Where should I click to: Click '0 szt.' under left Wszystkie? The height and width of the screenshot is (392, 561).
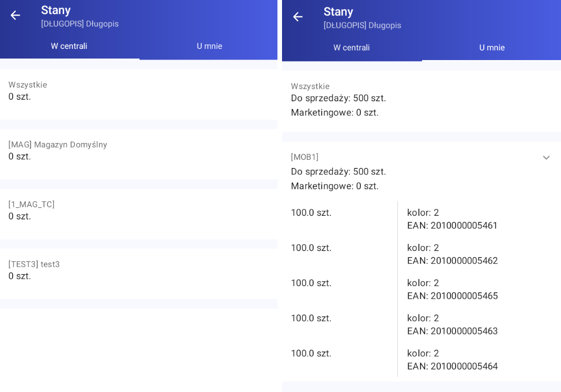pyautogui.click(x=20, y=97)
